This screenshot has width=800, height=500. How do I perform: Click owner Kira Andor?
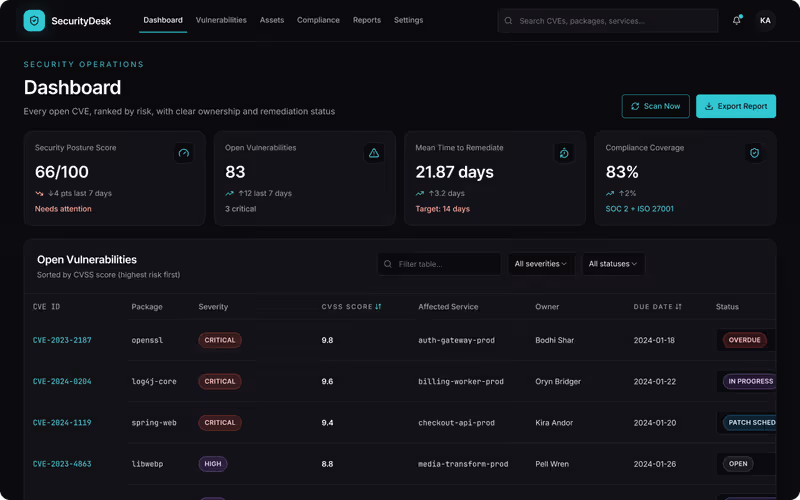click(554, 423)
